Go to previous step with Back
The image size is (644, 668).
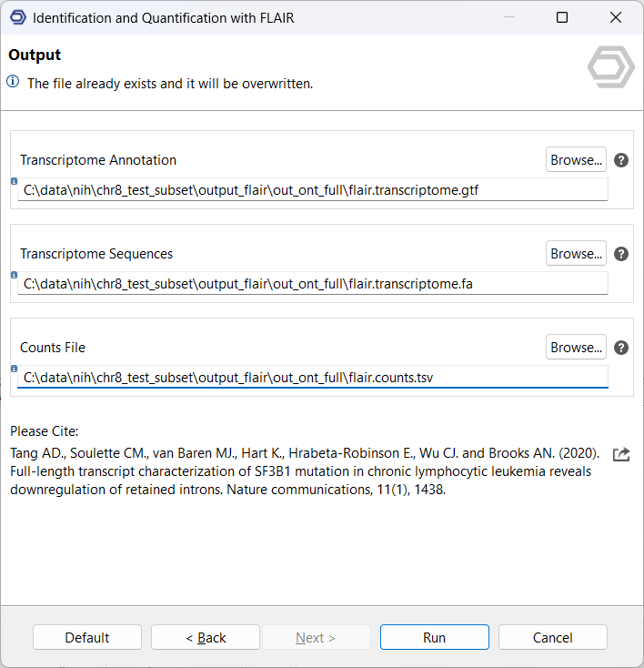pos(206,637)
